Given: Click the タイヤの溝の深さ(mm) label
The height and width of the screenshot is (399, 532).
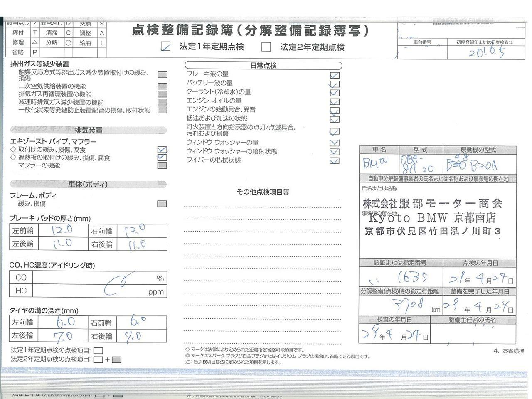Looking at the screenshot, I should tap(44, 311).
